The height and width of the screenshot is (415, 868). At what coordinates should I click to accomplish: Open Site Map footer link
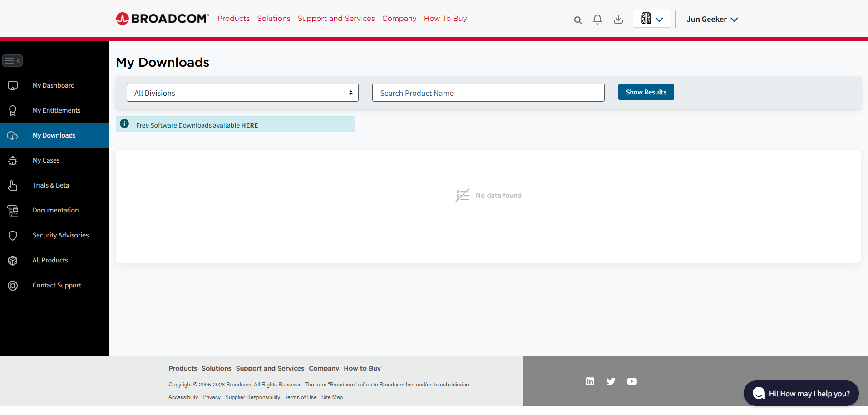[332, 397]
